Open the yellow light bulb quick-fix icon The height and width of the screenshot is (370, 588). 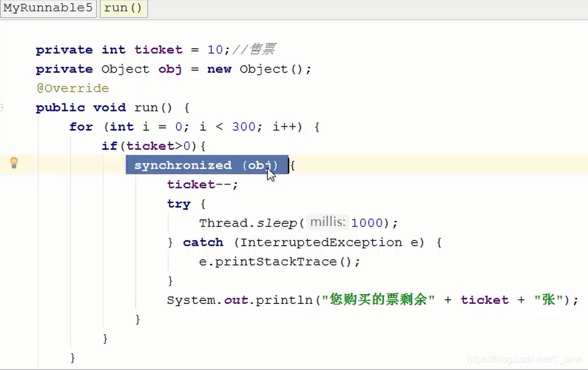coord(14,163)
